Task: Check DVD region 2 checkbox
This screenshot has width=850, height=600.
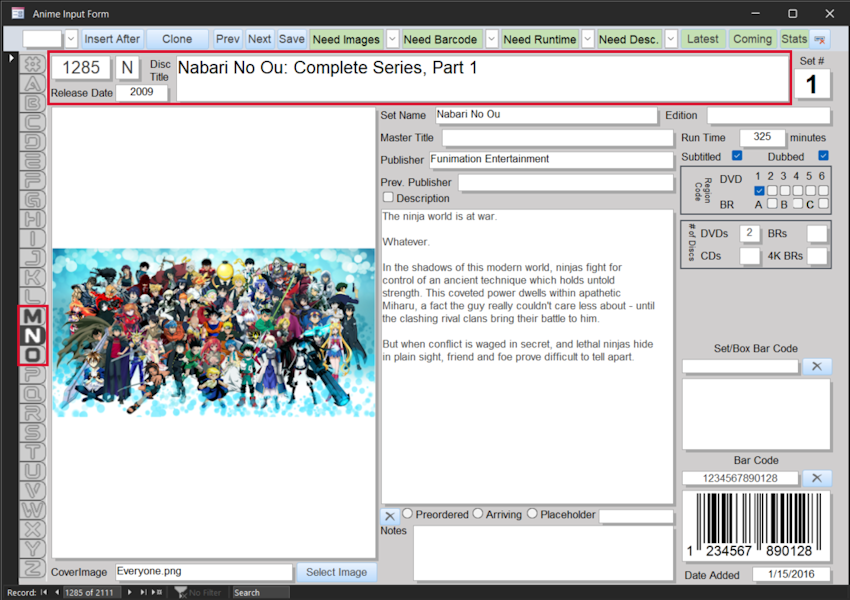Action: (772, 190)
